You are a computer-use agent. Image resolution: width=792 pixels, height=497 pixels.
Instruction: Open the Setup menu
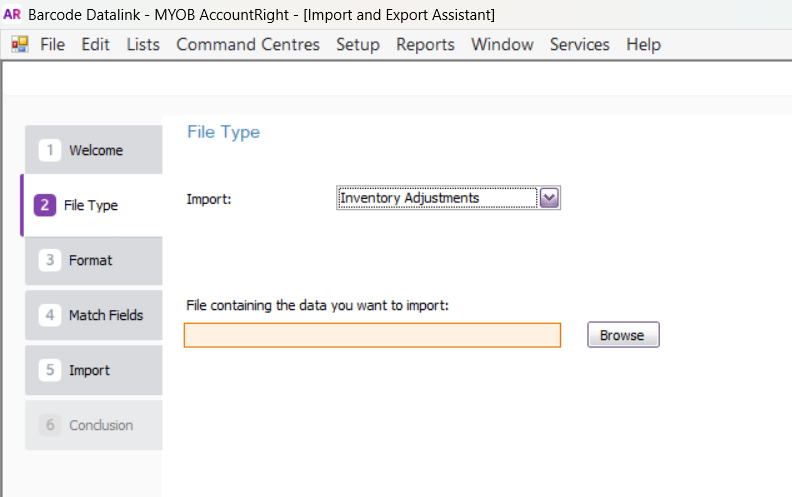tap(358, 44)
